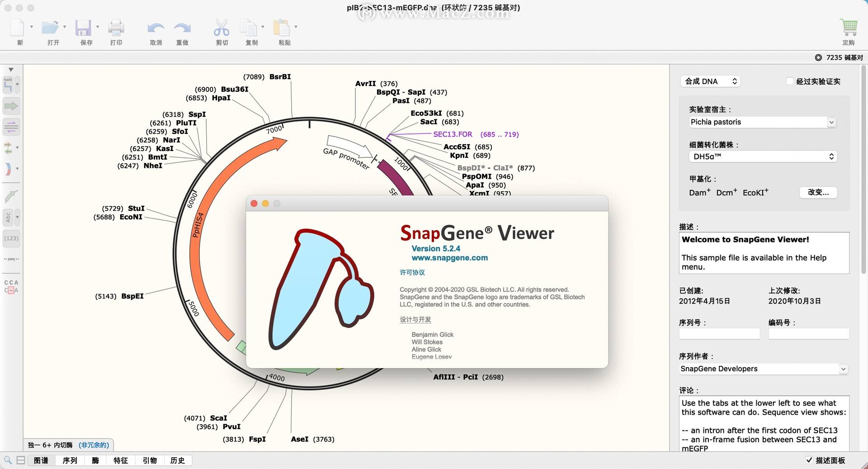The height and width of the screenshot is (469, 868).
Task: Click the (123) numbering tool
Action: [11, 239]
